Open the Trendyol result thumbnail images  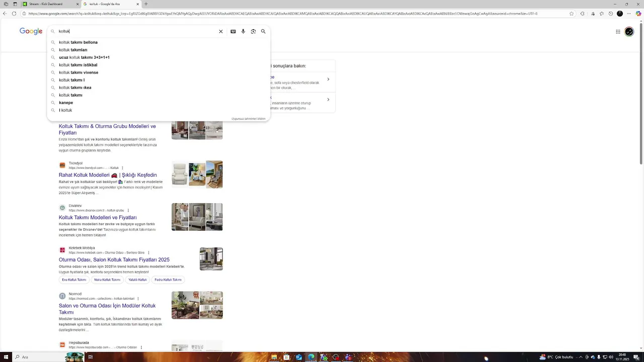(x=197, y=174)
